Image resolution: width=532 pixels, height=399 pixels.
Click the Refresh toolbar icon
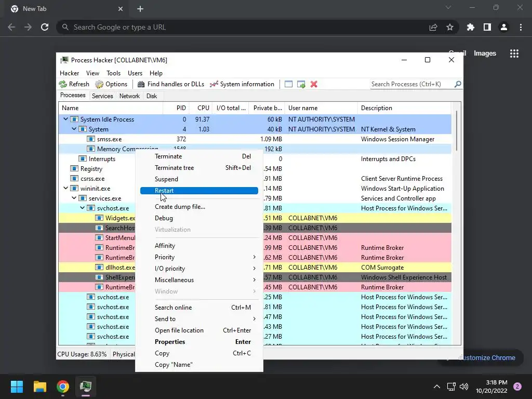[x=63, y=84]
